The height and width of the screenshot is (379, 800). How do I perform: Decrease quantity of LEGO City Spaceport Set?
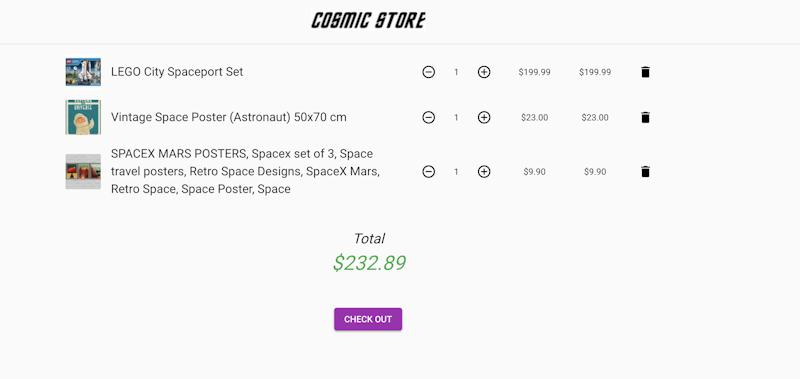pyautogui.click(x=429, y=72)
